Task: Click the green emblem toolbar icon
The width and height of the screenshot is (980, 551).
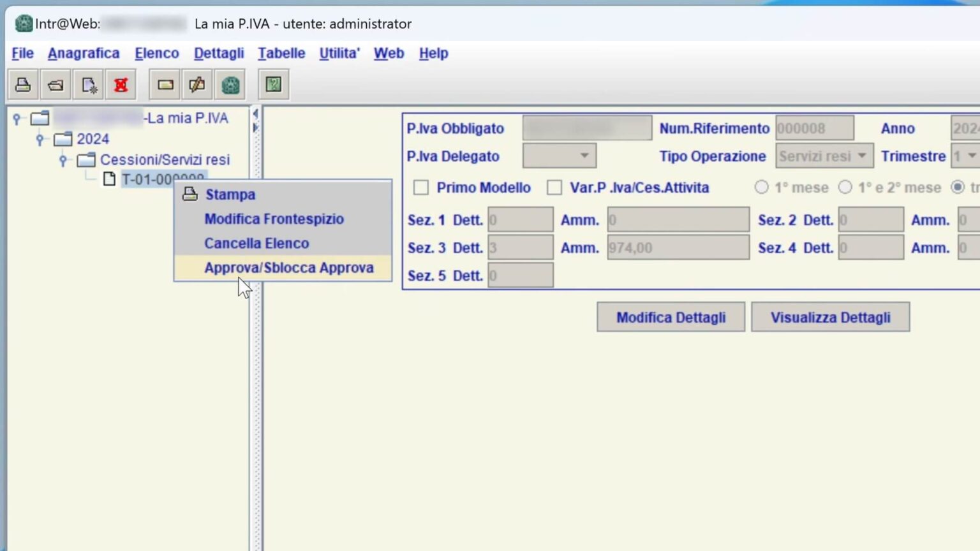Action: (230, 85)
